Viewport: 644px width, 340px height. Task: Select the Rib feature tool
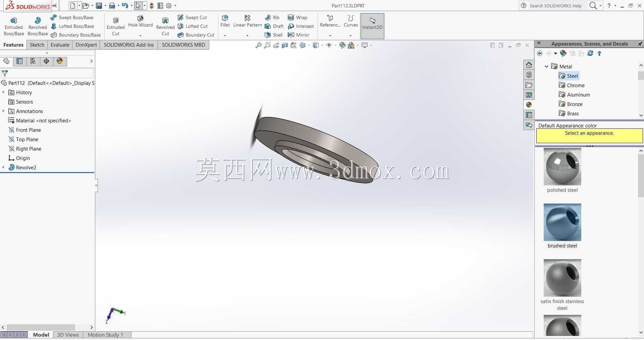point(272,17)
